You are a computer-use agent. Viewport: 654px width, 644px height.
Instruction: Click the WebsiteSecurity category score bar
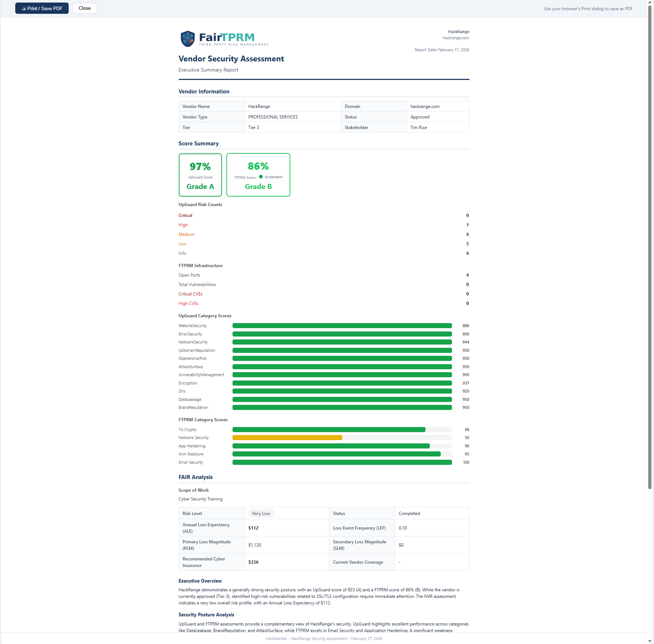click(342, 326)
